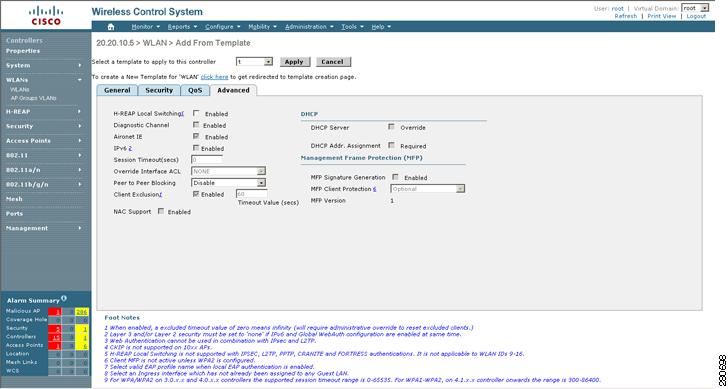The height and width of the screenshot is (389, 728).
Task: Open Mesh sidebar item
Action: (14, 199)
